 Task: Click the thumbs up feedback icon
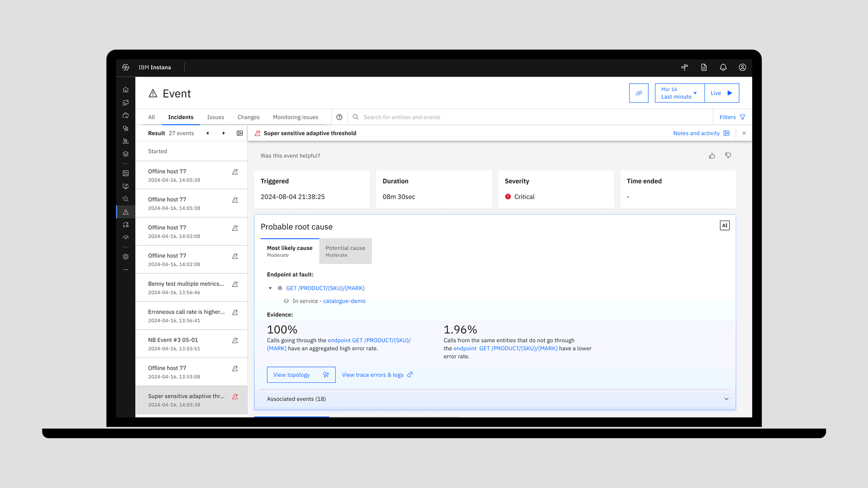click(x=712, y=155)
